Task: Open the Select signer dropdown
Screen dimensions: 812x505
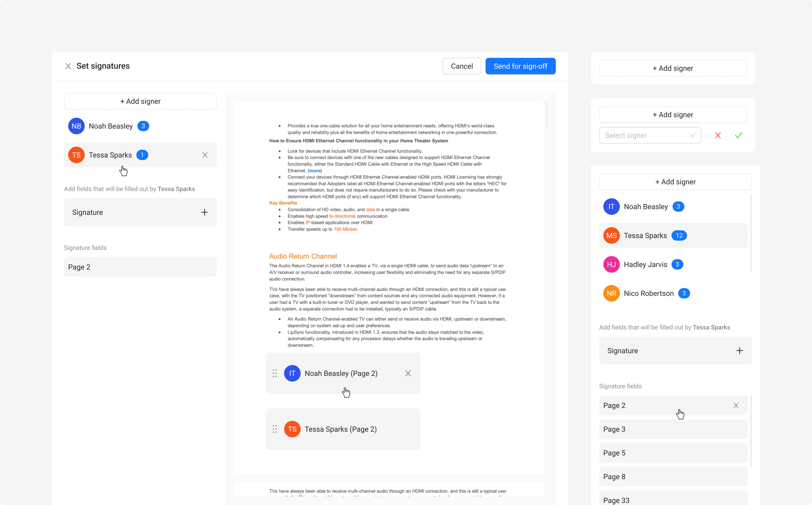Action: tap(650, 135)
